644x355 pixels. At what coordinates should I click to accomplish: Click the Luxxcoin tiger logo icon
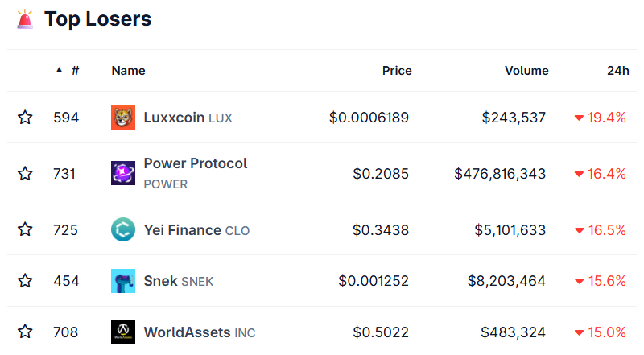(123, 118)
